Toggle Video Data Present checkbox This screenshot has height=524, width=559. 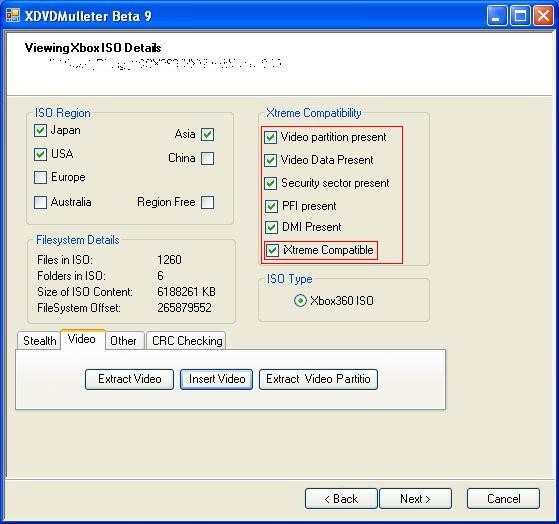coord(271,160)
